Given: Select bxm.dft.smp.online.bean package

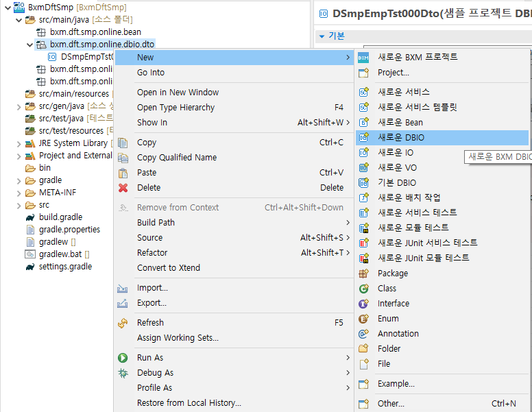Looking at the screenshot, I should click(95, 32).
